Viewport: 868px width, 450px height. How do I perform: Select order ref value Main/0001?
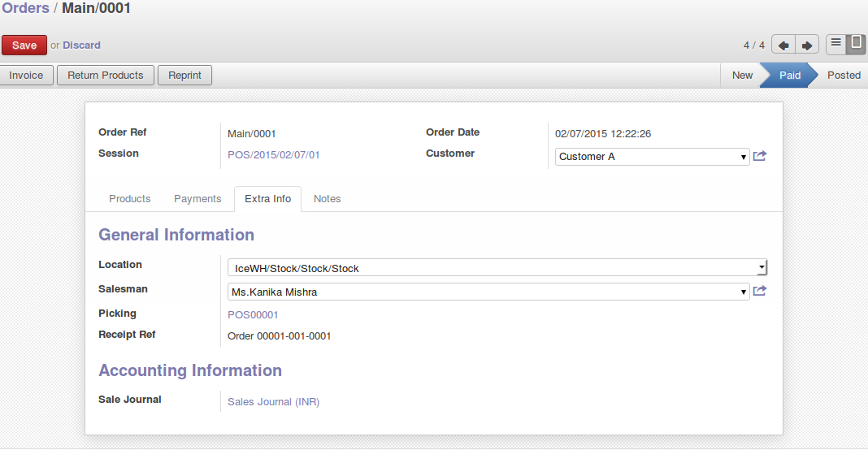(x=251, y=134)
